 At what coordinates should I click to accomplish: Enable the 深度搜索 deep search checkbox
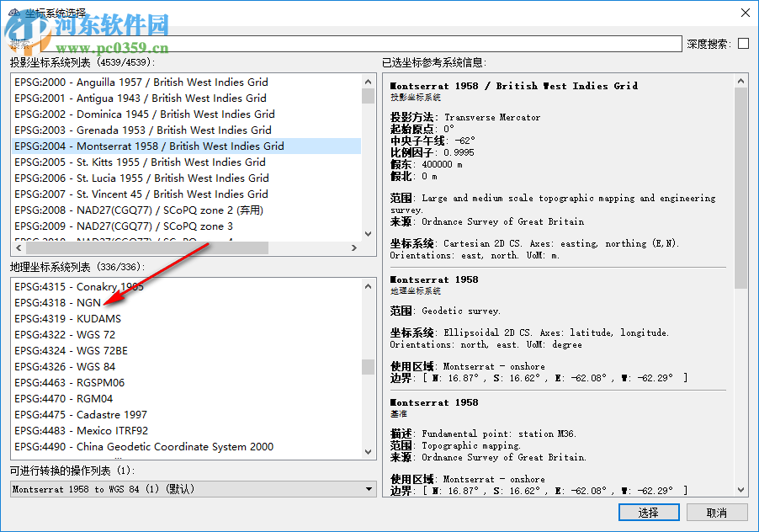coord(743,44)
